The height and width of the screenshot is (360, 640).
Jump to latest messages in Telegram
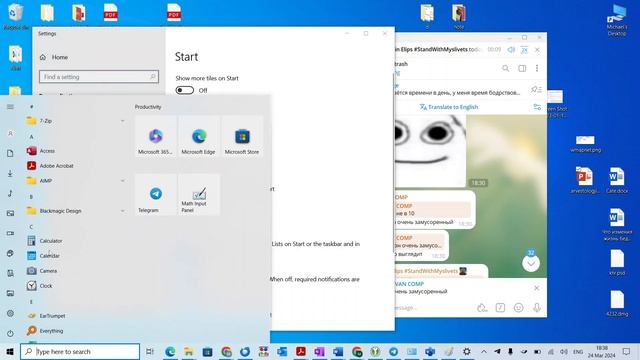tap(531, 263)
